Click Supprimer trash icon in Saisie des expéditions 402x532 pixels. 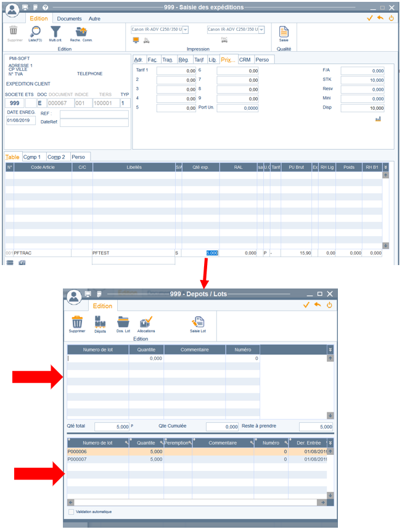(13, 31)
